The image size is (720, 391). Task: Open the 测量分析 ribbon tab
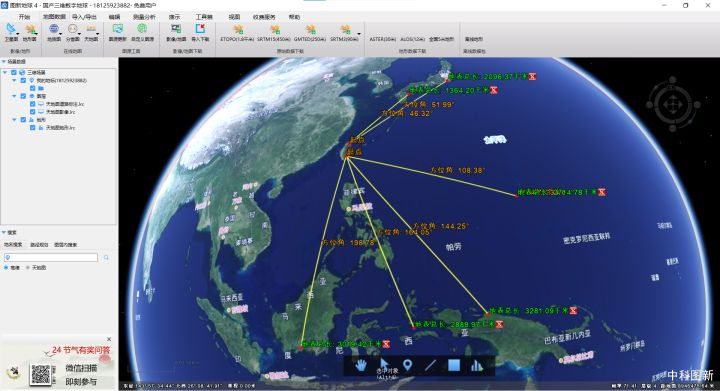click(x=144, y=17)
